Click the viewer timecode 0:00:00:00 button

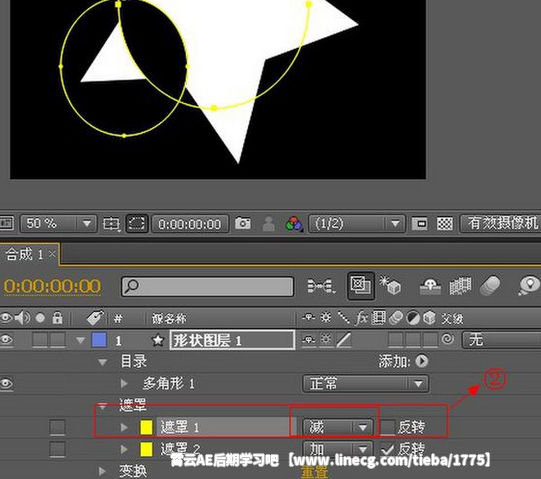coord(190,224)
